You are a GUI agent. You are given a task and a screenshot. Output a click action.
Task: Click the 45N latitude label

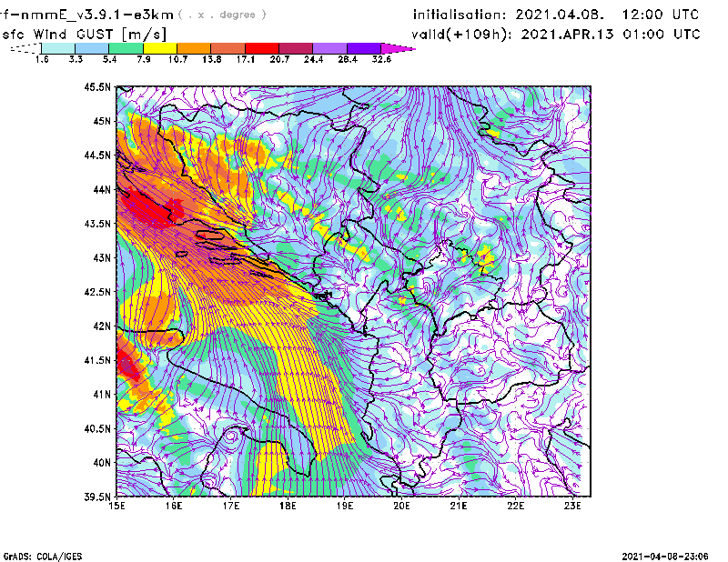pos(102,121)
